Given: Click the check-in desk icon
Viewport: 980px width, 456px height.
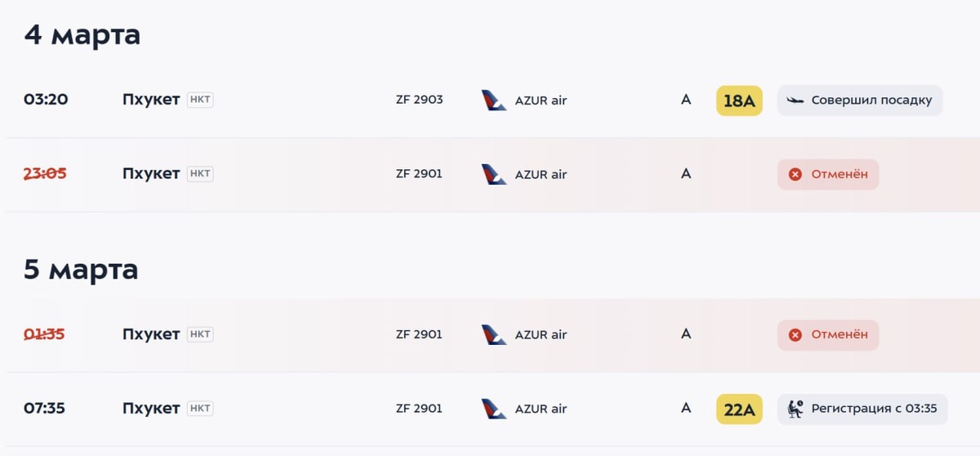Looking at the screenshot, I should pos(795,409).
